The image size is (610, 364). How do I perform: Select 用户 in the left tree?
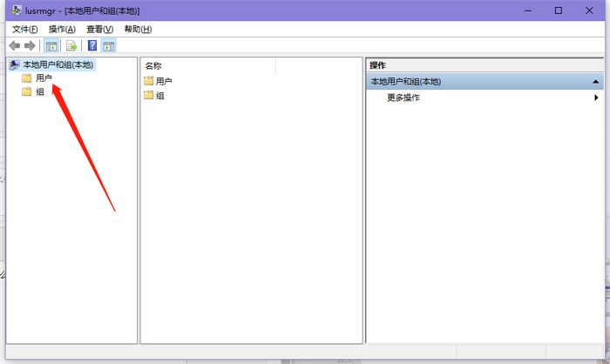(44, 78)
